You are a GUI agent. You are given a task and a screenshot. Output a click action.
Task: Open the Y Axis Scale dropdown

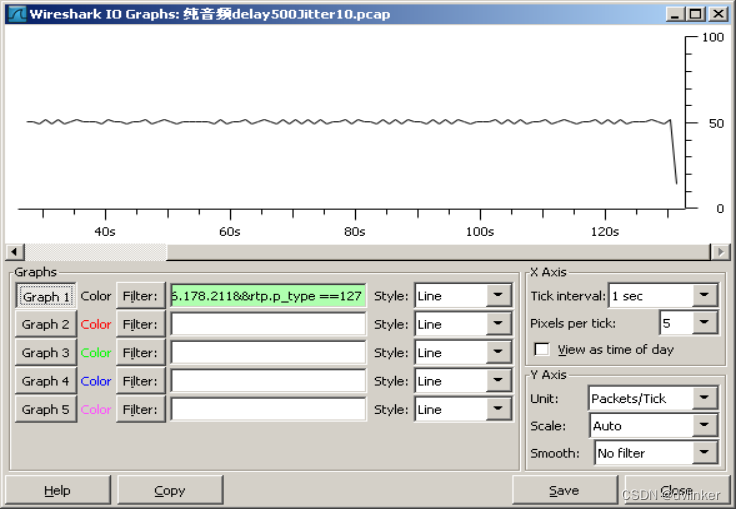tap(653, 426)
